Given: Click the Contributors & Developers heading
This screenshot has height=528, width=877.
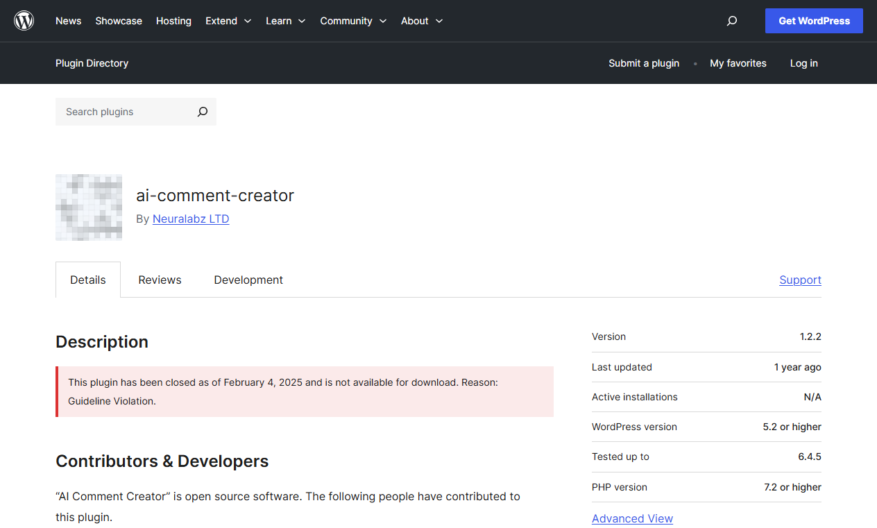Looking at the screenshot, I should click(162, 461).
